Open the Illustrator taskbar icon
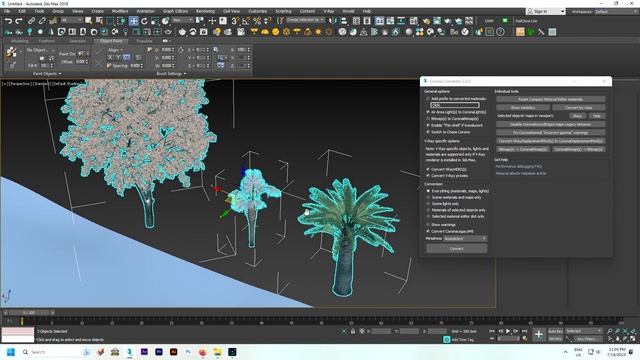The width and height of the screenshot is (640, 360). pos(173,352)
